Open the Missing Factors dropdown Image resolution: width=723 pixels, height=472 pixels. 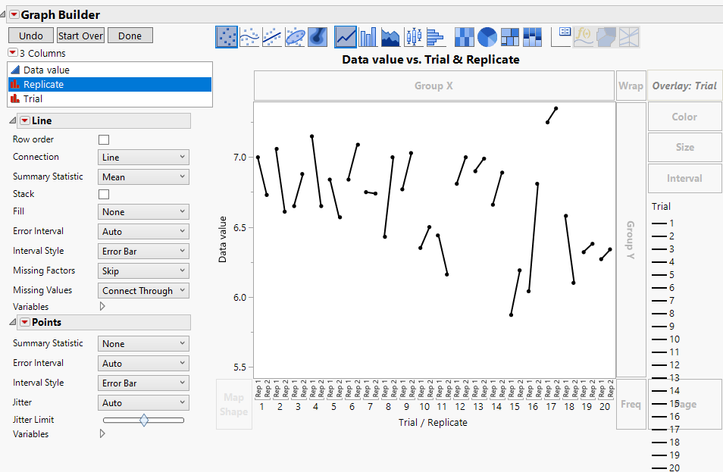(x=143, y=271)
